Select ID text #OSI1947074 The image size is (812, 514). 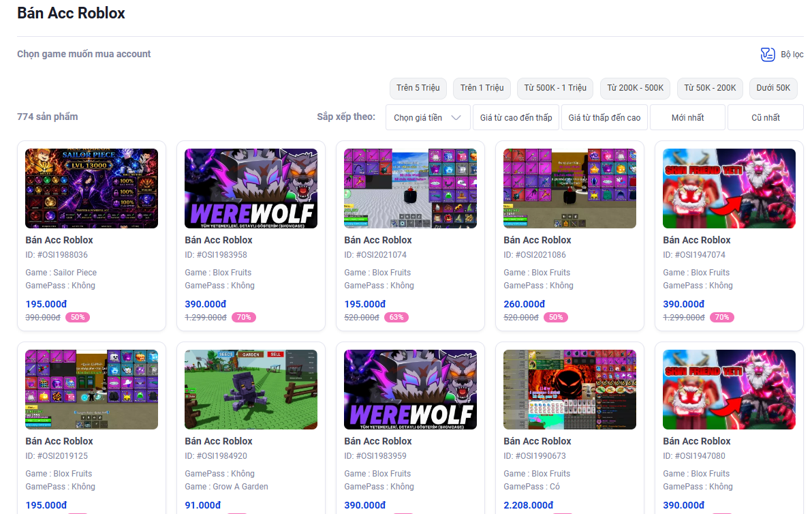click(x=694, y=255)
